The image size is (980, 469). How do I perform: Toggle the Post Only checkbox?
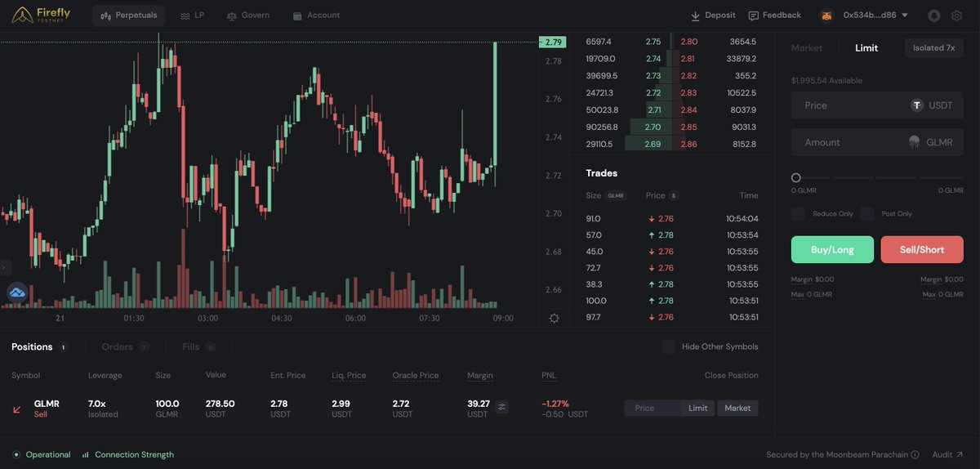point(867,213)
